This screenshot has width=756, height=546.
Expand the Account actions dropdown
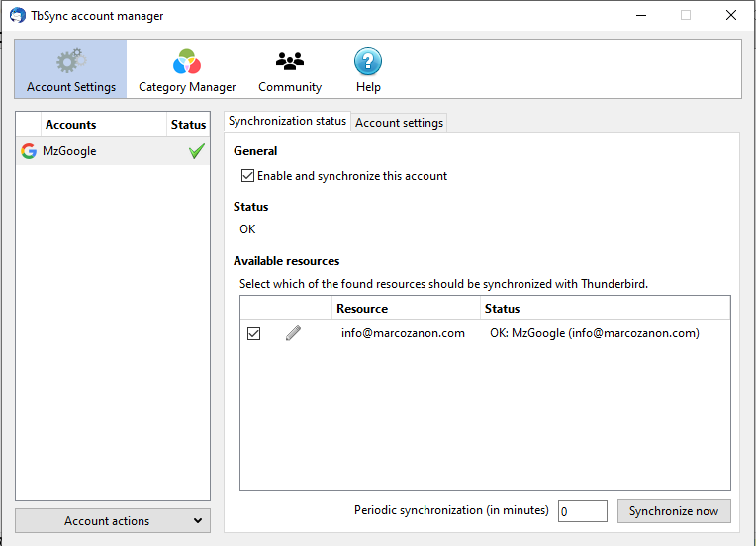coord(113,521)
